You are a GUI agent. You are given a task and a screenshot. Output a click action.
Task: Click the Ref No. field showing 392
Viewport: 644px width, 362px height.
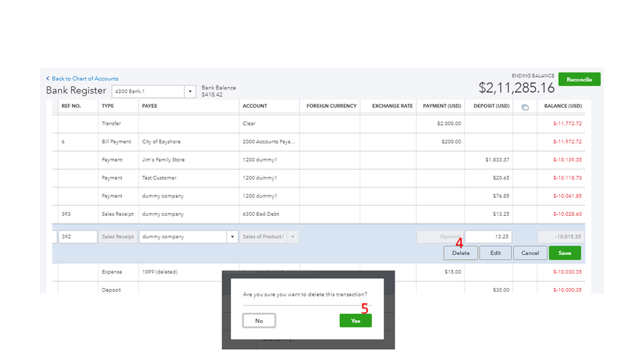(77, 237)
